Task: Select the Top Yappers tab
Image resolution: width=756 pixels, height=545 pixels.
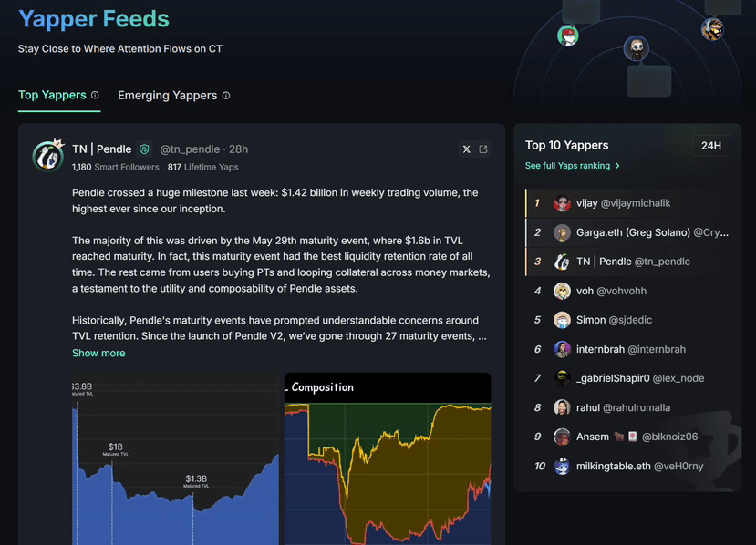Action: [52, 95]
